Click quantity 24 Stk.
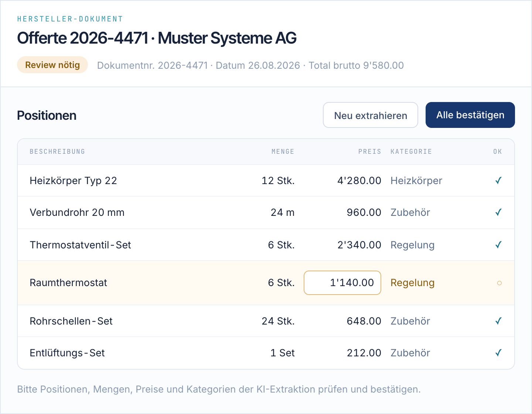Image resolution: width=532 pixels, height=414 pixels. coord(278,321)
